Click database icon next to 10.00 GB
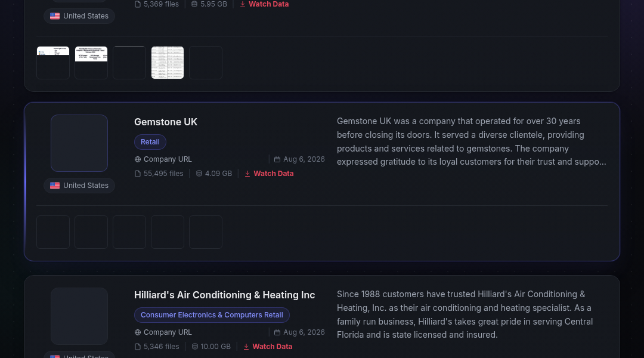 point(194,347)
